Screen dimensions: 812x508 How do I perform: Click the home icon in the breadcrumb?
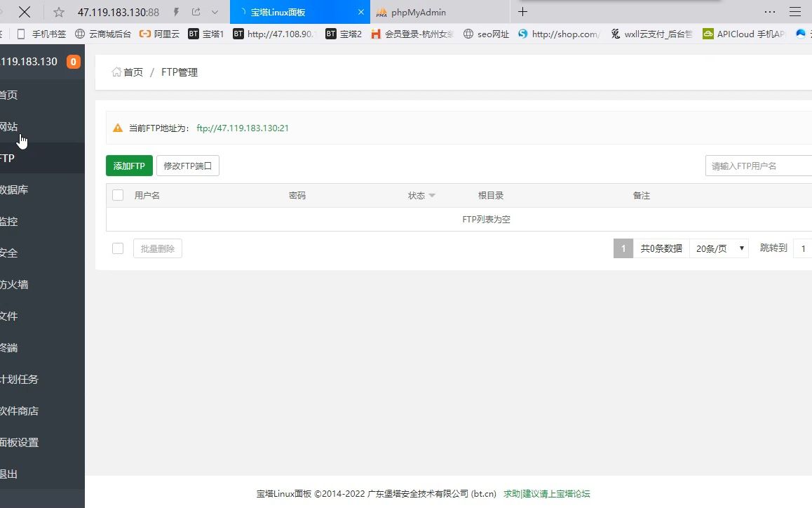(x=116, y=71)
